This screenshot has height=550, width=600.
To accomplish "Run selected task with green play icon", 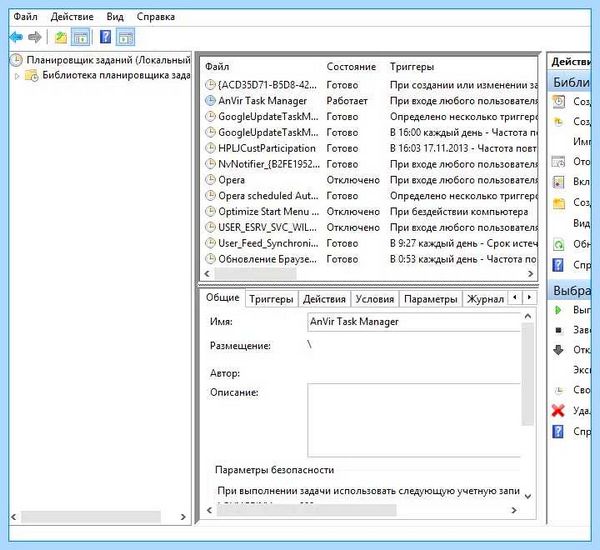I will point(559,310).
